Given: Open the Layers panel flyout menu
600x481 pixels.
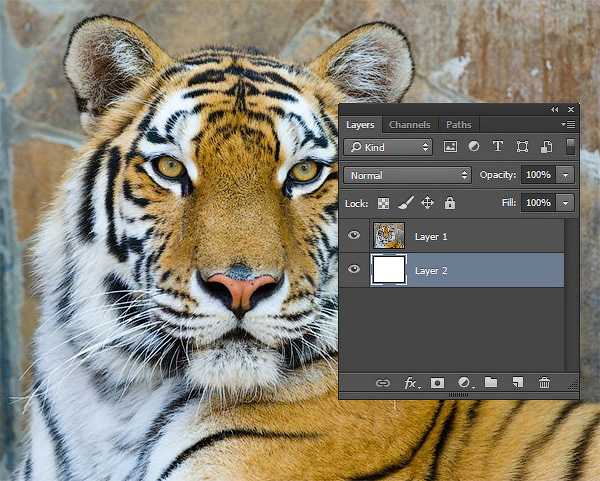Looking at the screenshot, I should 570,125.
